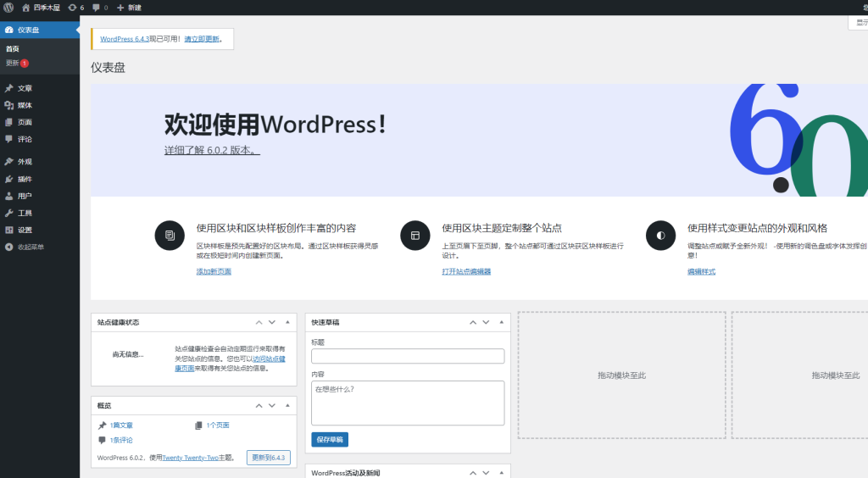Open the 添加新页面 link
The height and width of the screenshot is (478, 868).
(x=214, y=271)
